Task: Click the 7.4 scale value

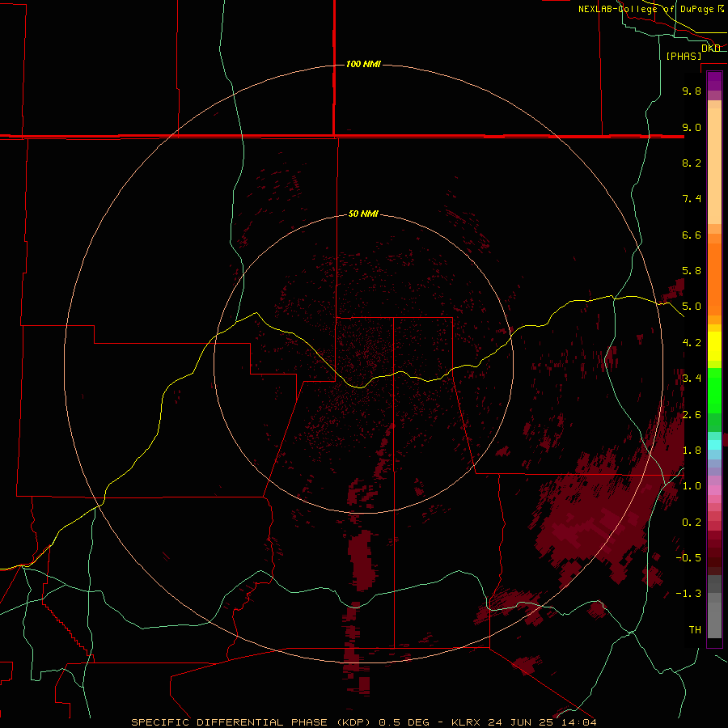Action: [x=692, y=199]
